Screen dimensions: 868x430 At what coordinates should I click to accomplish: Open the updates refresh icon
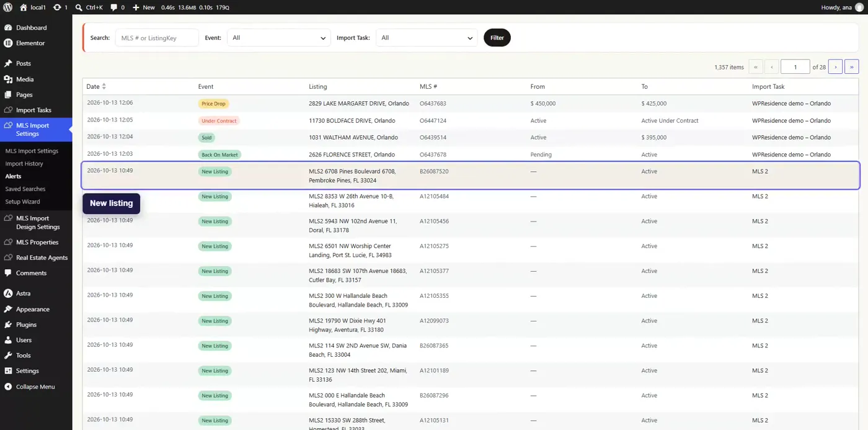pyautogui.click(x=57, y=7)
